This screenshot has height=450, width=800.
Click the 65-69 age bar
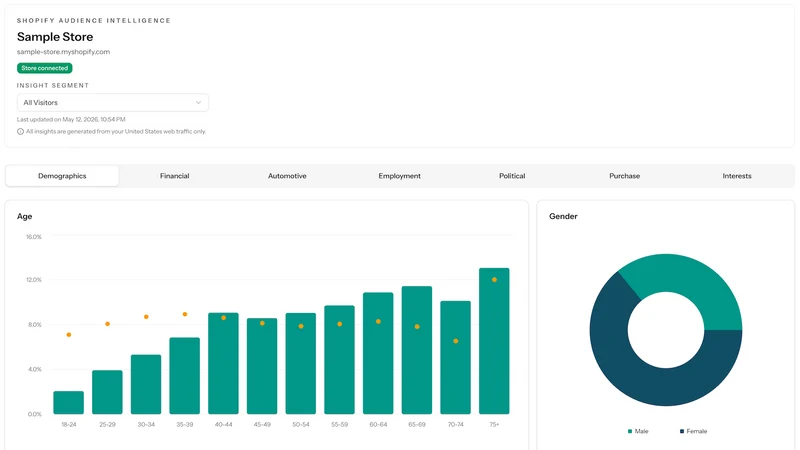(417, 350)
